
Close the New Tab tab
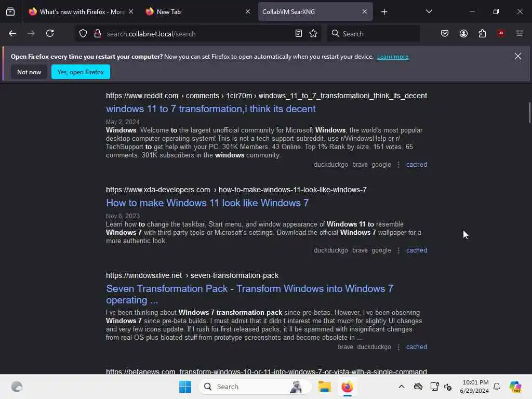[248, 11]
